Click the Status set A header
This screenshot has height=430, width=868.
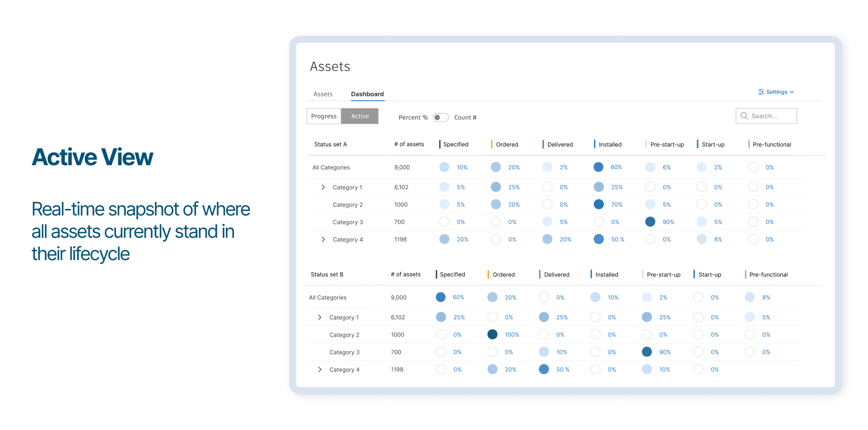tap(330, 144)
